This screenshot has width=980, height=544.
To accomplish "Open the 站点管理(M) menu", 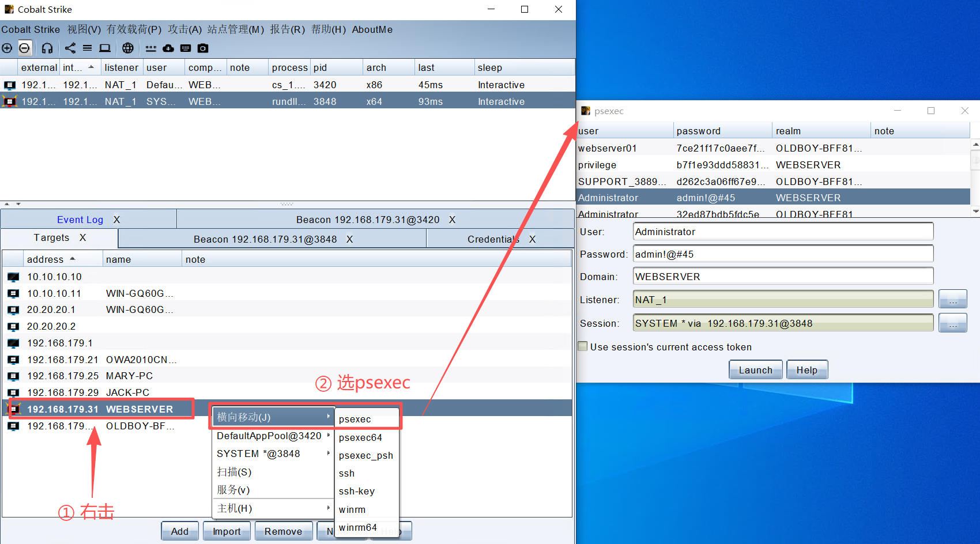I will [x=236, y=29].
